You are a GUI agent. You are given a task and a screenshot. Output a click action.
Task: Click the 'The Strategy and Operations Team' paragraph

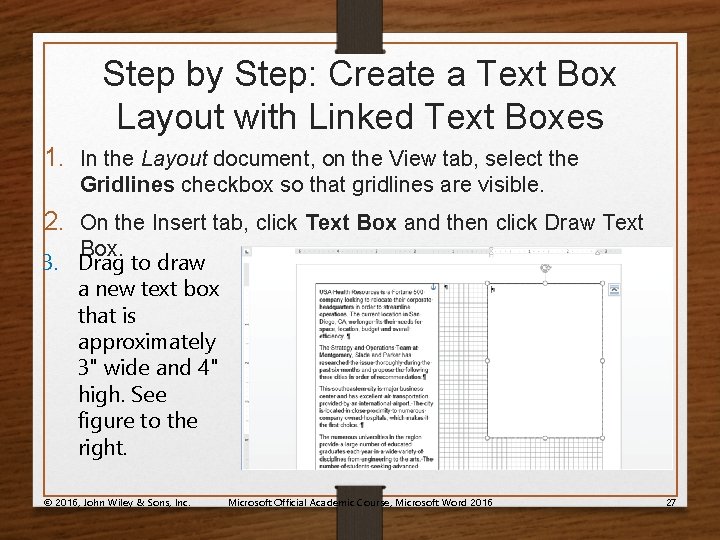[373, 362]
